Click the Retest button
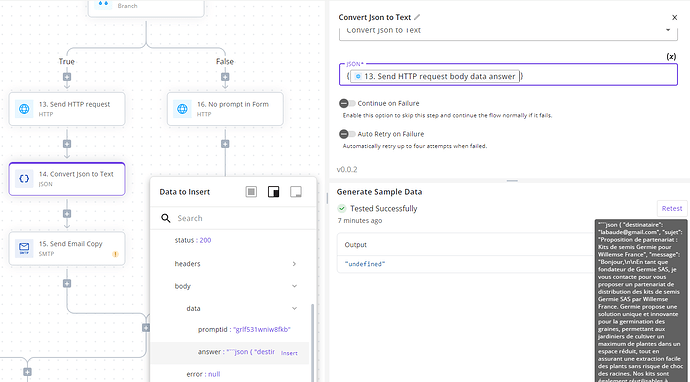 point(672,209)
